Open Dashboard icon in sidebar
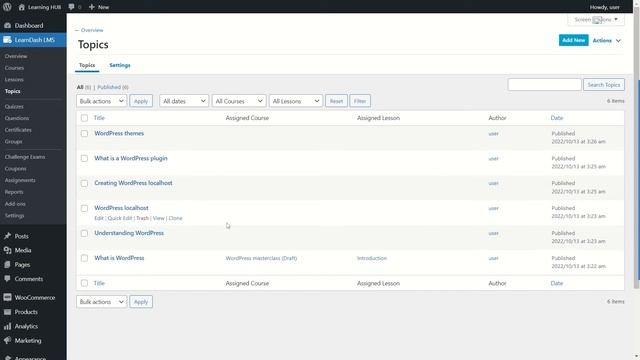This screenshot has height=360, width=640. (7, 25)
